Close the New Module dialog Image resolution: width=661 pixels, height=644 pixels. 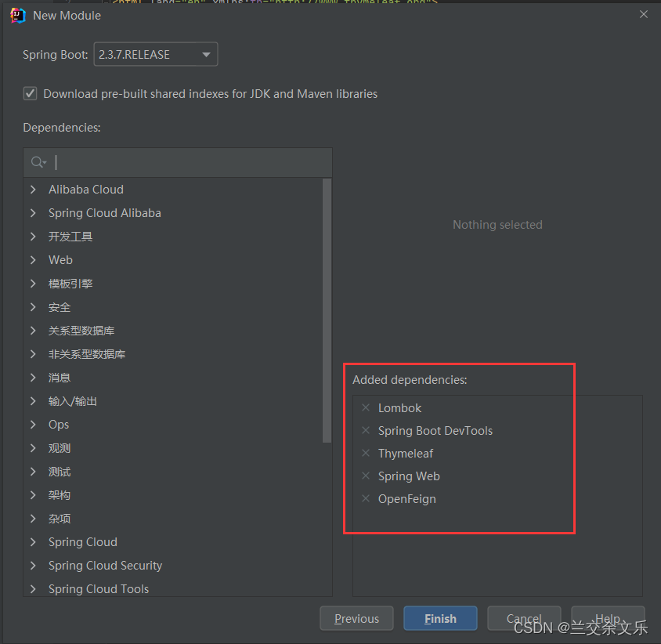(643, 14)
